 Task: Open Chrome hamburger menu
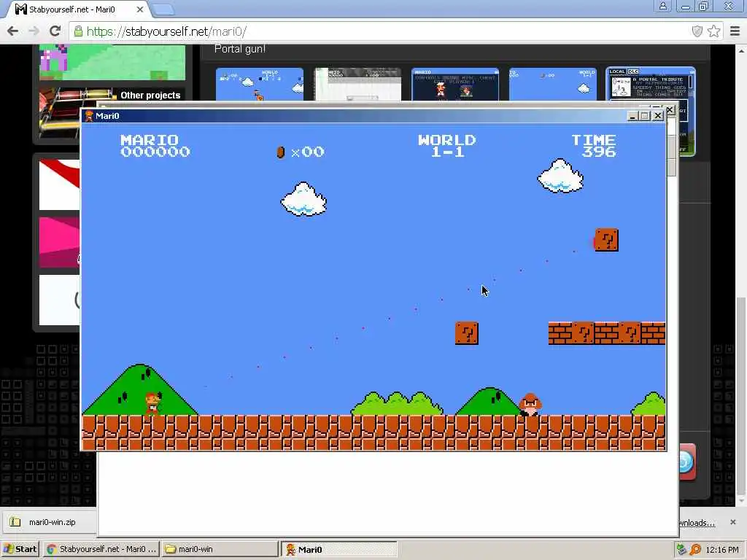coord(735,31)
